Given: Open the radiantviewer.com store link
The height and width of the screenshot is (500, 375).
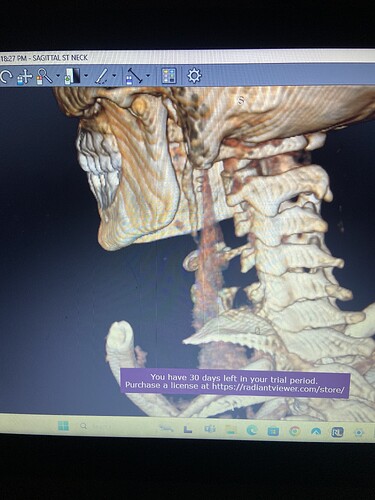Looking at the screenshot, I should [278, 389].
